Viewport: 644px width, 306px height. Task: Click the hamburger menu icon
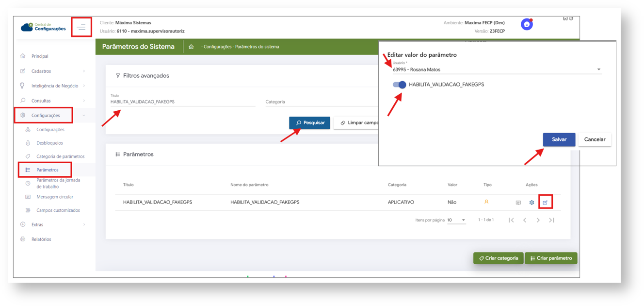pyautogui.click(x=81, y=27)
